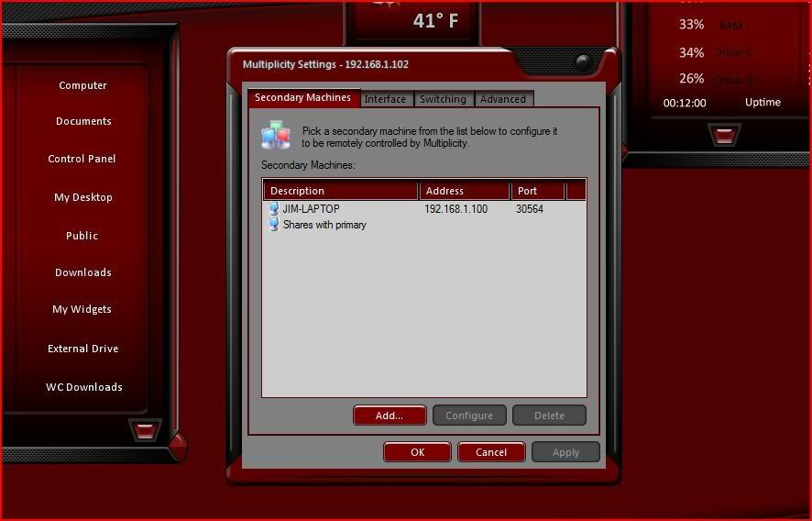Sort by the Address column header
The width and height of the screenshot is (812, 521).
point(465,191)
